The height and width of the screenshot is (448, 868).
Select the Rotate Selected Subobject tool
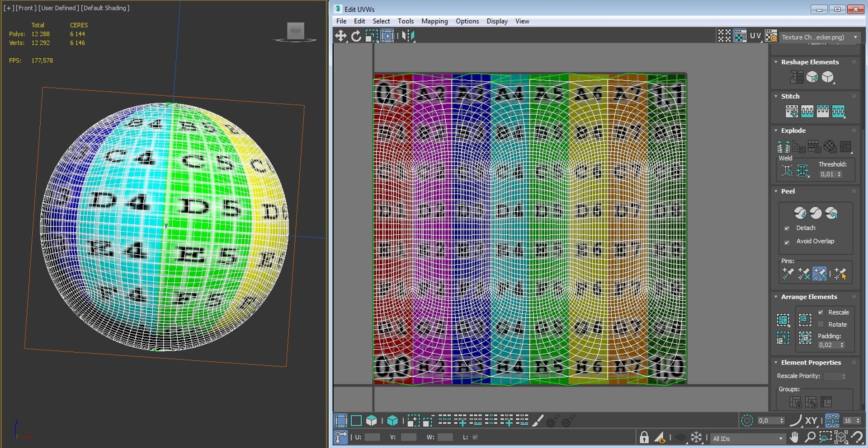click(356, 36)
